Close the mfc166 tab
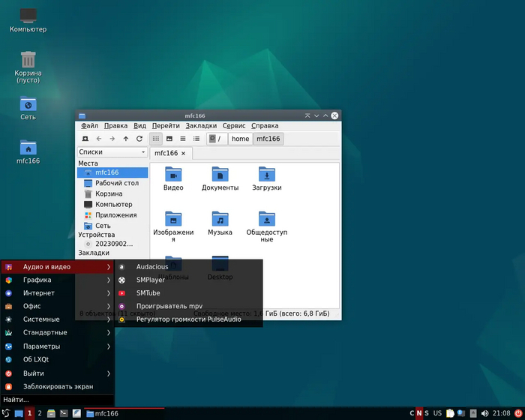This screenshot has height=420, width=525. tap(183, 154)
